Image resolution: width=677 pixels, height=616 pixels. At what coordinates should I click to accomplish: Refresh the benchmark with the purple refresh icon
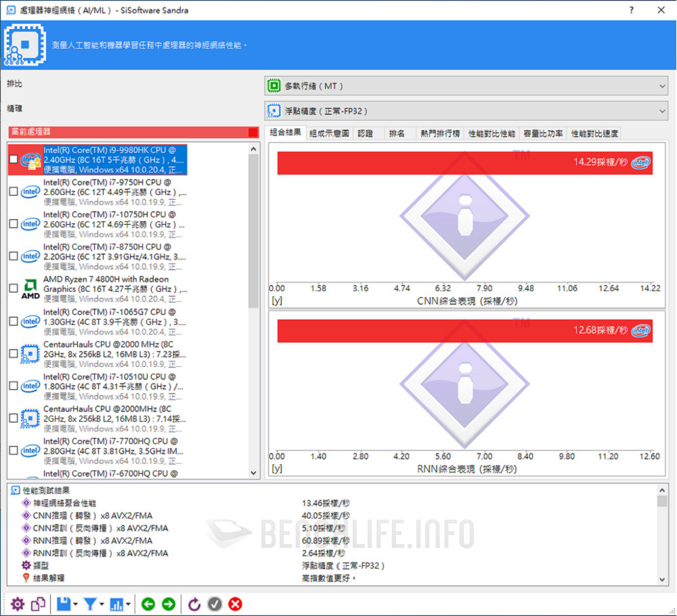point(194,604)
